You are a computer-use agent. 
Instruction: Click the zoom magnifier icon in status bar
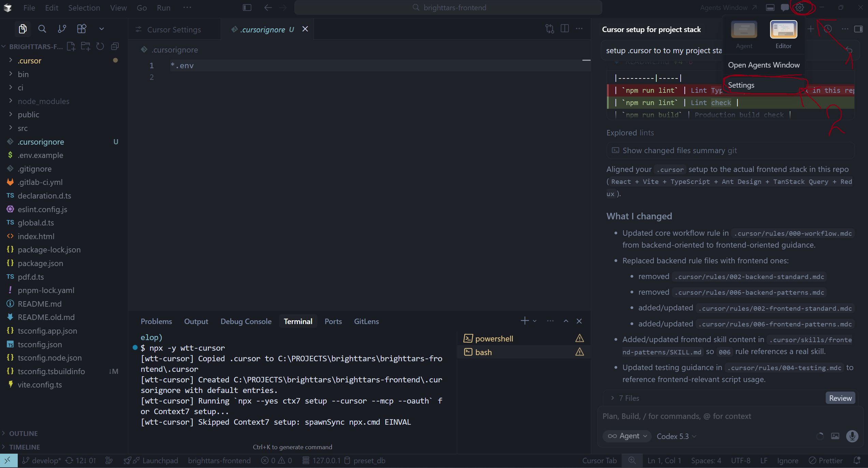coord(632,460)
